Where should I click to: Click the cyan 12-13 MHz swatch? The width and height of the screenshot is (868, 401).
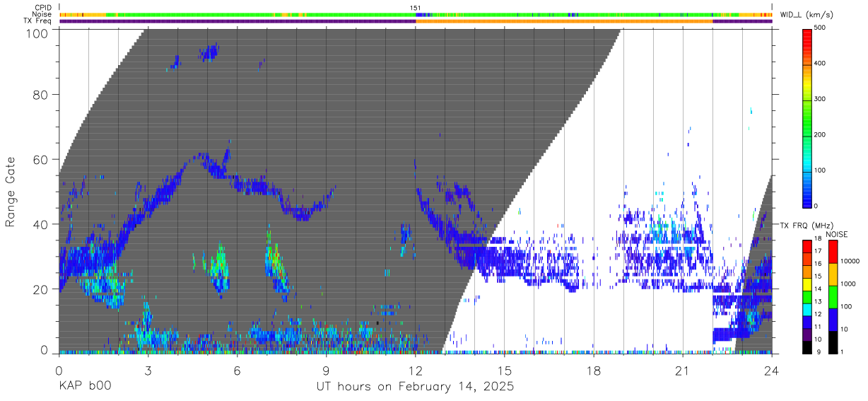click(807, 310)
